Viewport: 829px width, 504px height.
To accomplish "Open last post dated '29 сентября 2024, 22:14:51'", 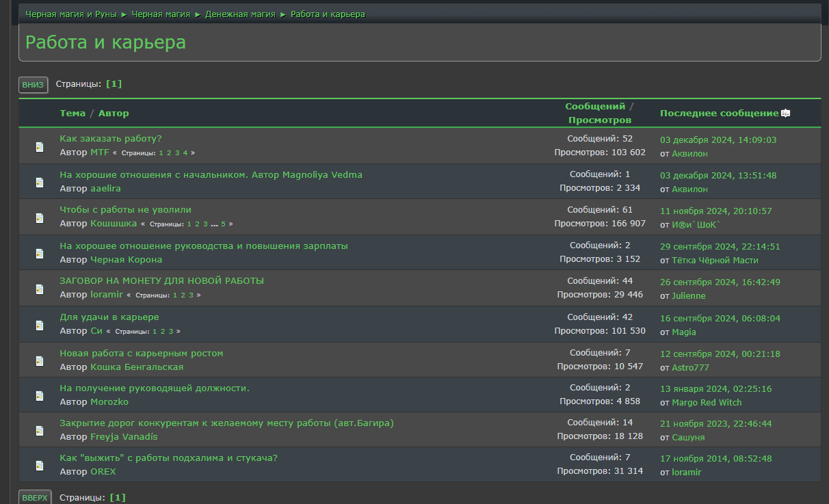I will click(720, 247).
